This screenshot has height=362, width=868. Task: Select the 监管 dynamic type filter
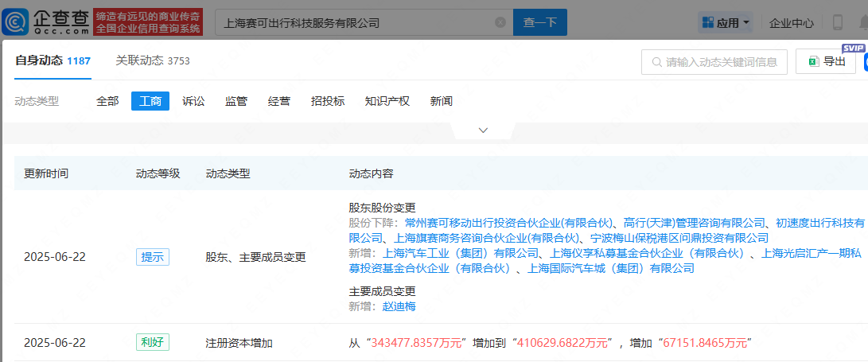coord(235,101)
